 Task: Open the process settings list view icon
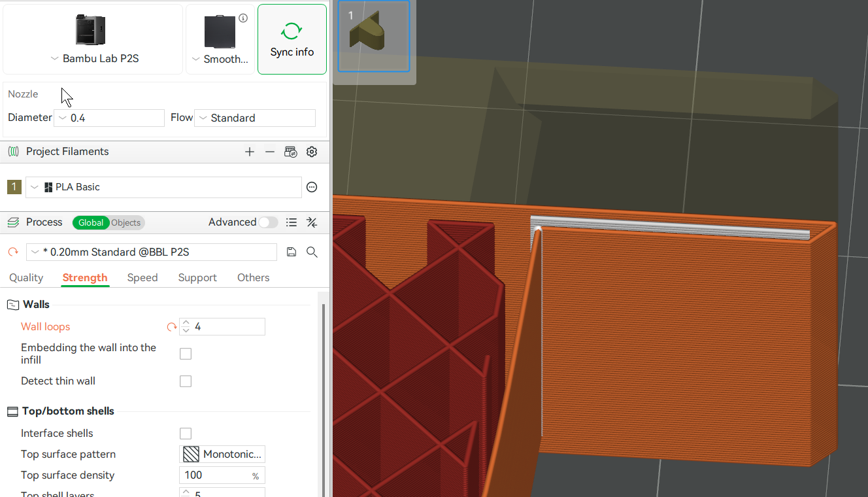292,222
